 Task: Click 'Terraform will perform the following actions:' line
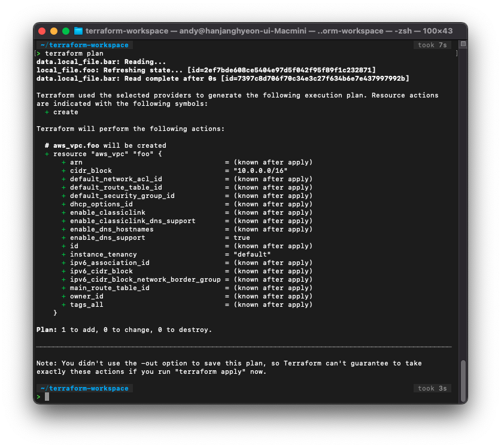pos(130,129)
